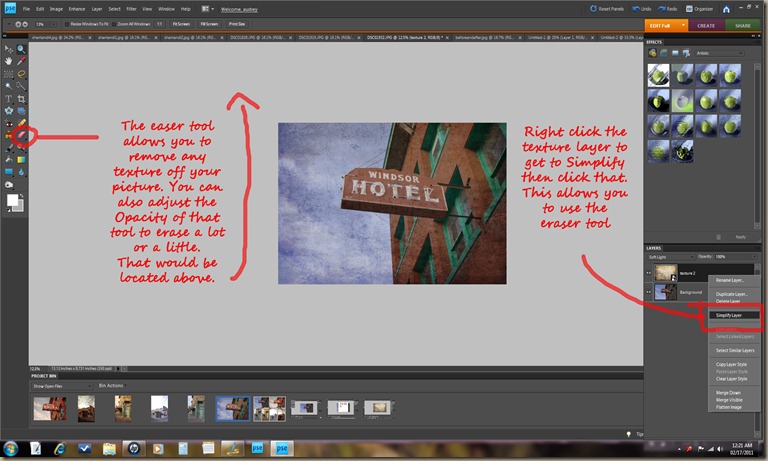Open the Enhance menu
Image resolution: width=768 pixels, height=461 pixels.
[77, 8]
